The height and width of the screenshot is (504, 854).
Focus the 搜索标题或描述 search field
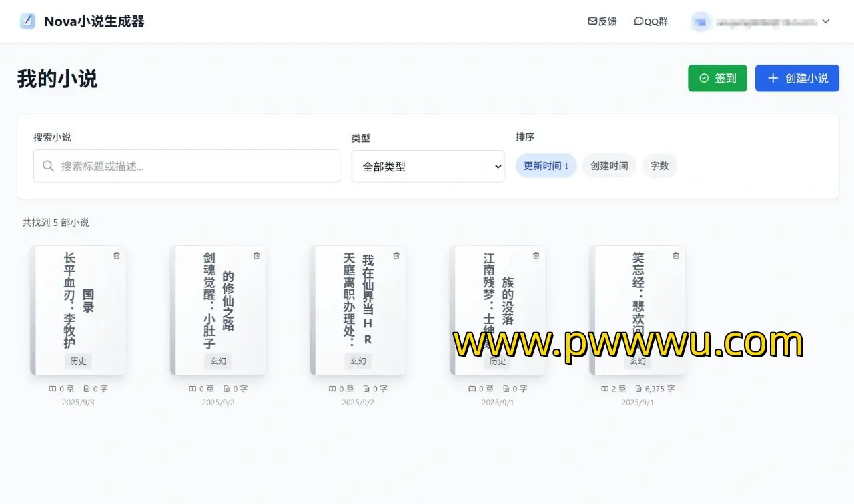tap(193, 166)
